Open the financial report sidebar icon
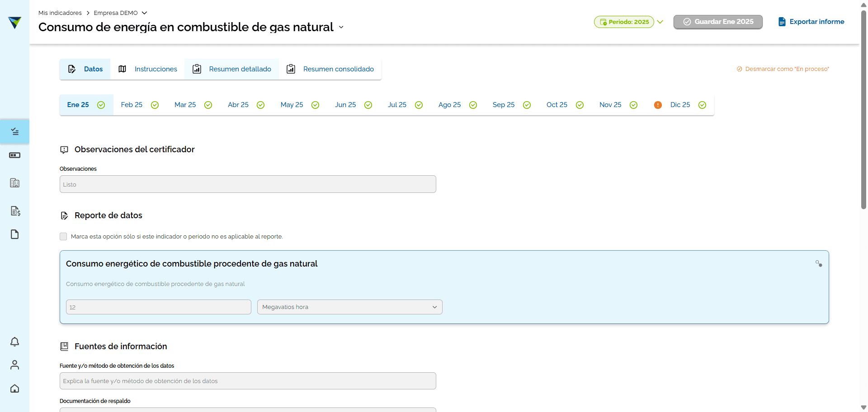The height and width of the screenshot is (412, 868). point(15,211)
